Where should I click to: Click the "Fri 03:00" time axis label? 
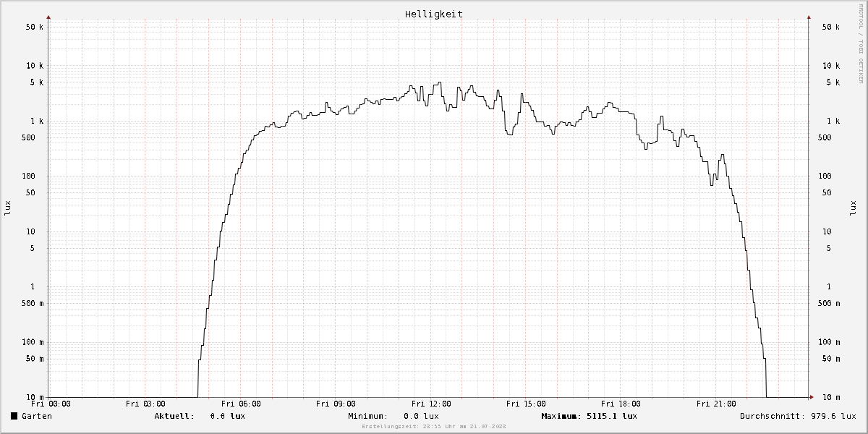[145, 404]
